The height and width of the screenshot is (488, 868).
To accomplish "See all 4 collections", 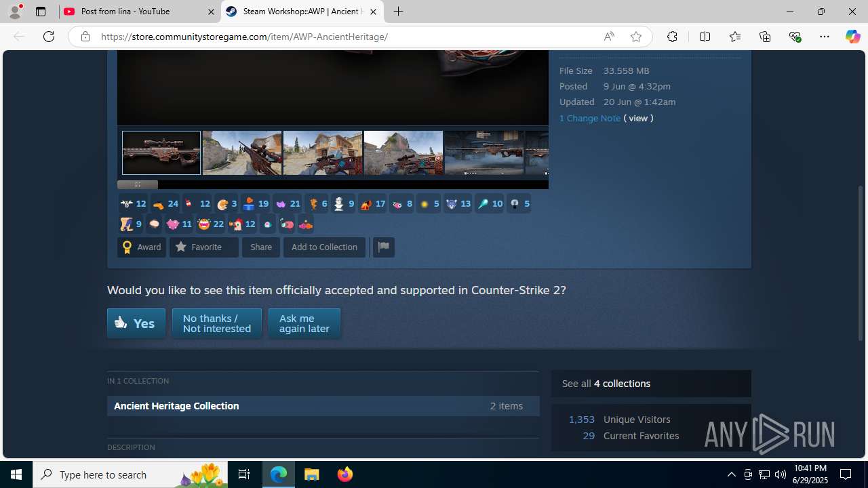I will pyautogui.click(x=651, y=384).
